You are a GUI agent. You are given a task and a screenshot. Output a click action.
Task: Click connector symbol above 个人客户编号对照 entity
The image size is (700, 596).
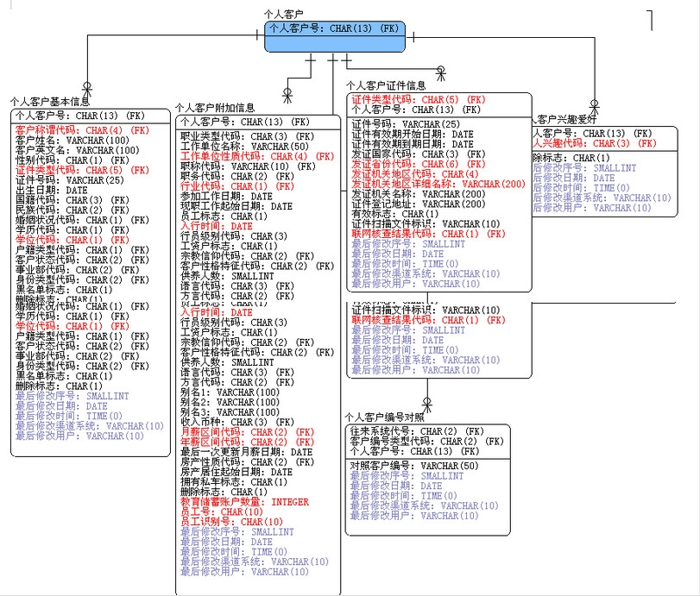pos(426,404)
